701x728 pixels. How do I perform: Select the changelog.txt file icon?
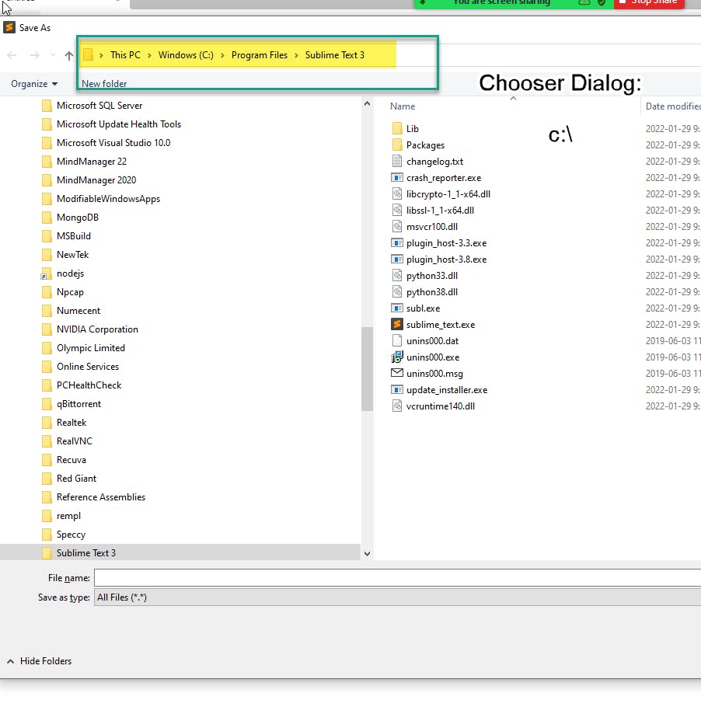(397, 161)
